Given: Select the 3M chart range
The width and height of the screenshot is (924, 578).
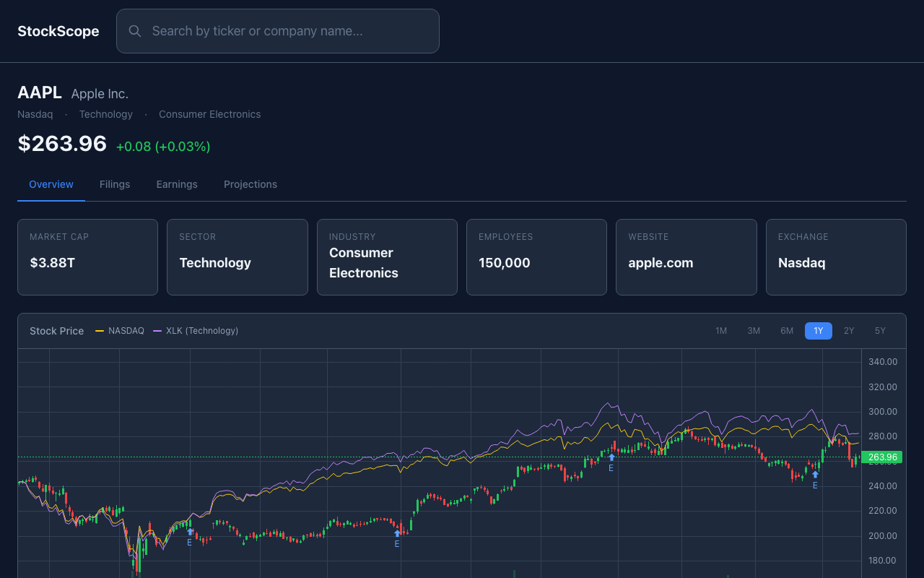Looking at the screenshot, I should (x=754, y=331).
